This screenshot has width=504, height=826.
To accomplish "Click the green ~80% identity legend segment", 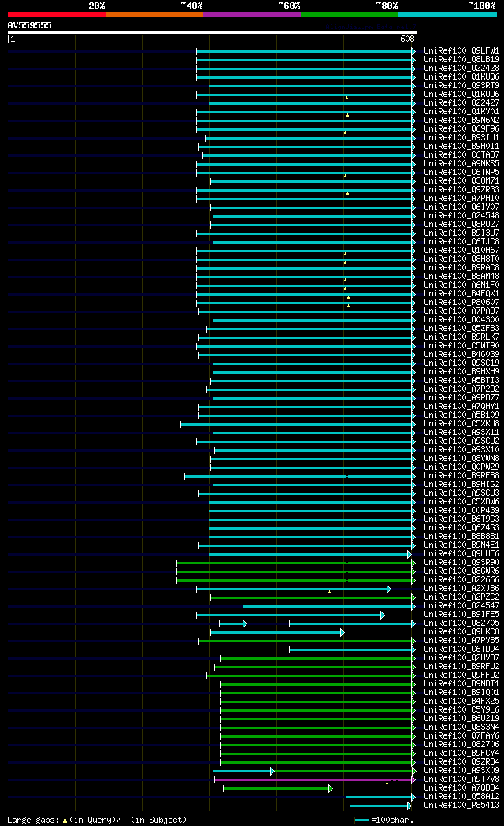I will (x=350, y=14).
